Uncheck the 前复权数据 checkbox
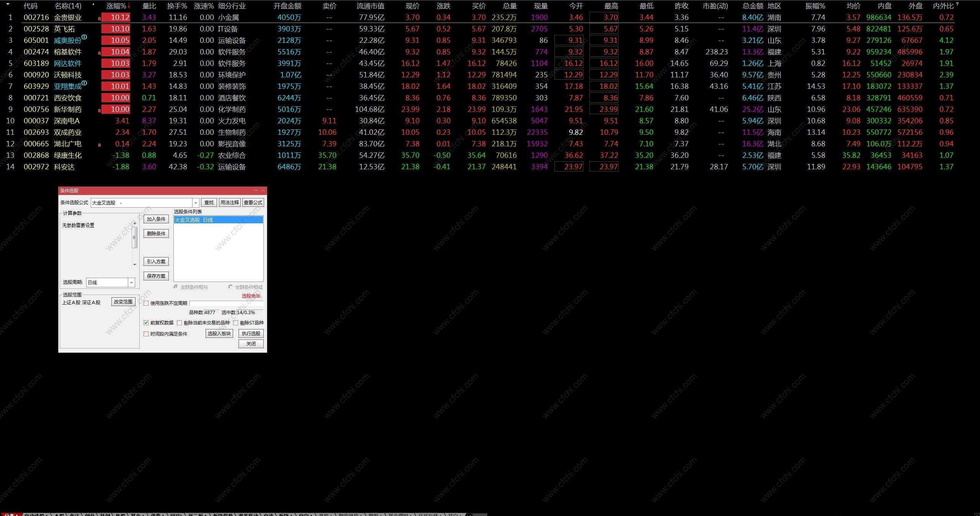 146,323
